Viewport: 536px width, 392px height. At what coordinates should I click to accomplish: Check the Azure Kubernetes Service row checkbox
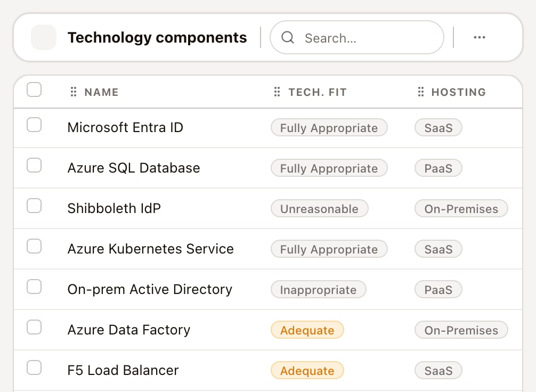[34, 246]
